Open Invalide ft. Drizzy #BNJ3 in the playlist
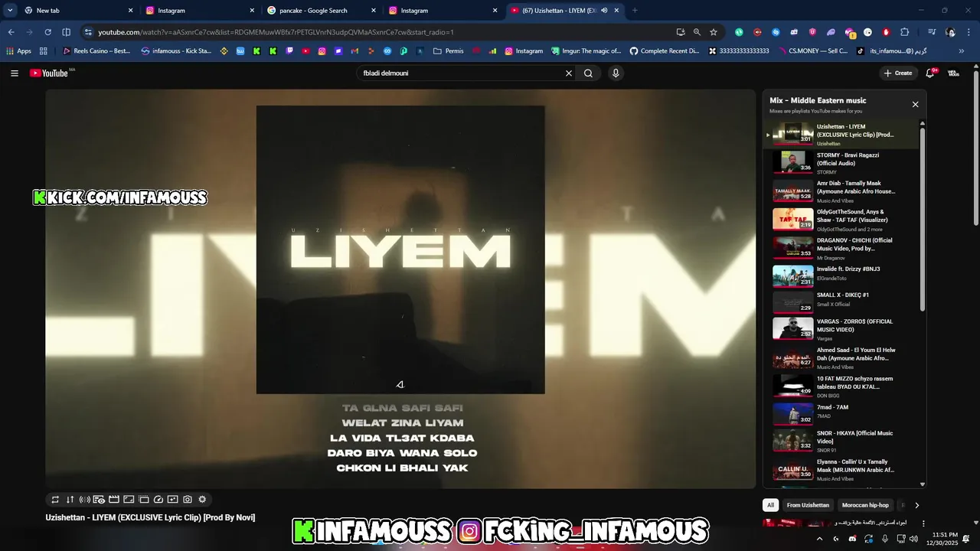This screenshot has height=551, width=980. click(x=842, y=275)
